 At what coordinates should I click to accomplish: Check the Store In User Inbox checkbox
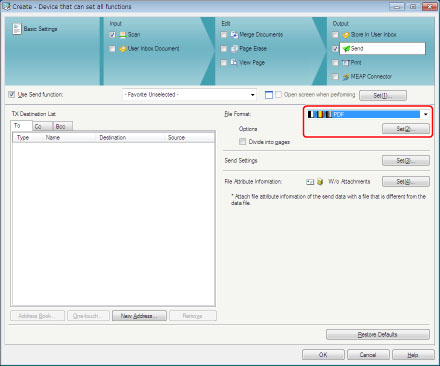tap(335, 35)
